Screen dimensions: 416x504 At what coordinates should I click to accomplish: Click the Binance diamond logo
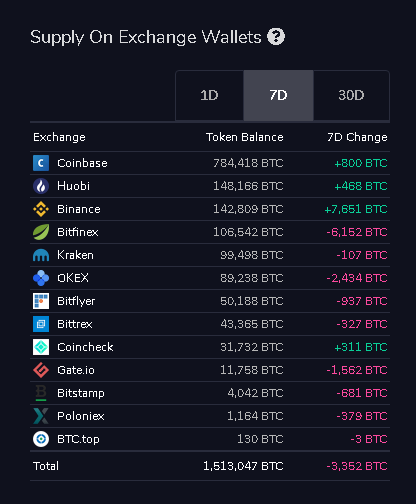(x=41, y=209)
